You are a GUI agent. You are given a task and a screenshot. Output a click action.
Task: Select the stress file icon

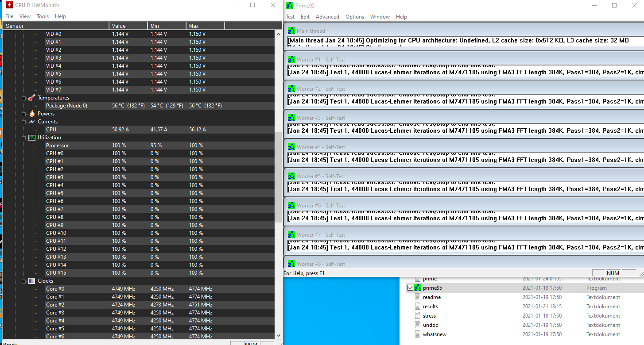(418, 316)
